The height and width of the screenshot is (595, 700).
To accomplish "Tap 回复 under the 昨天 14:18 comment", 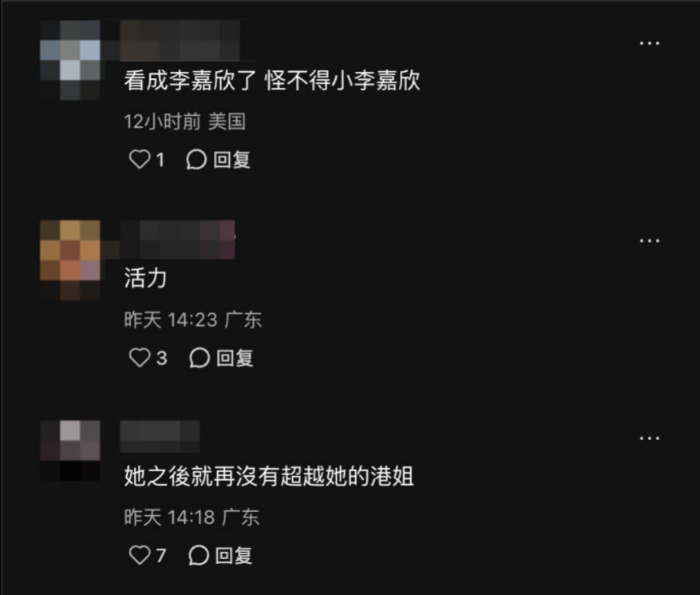I will tap(234, 556).
